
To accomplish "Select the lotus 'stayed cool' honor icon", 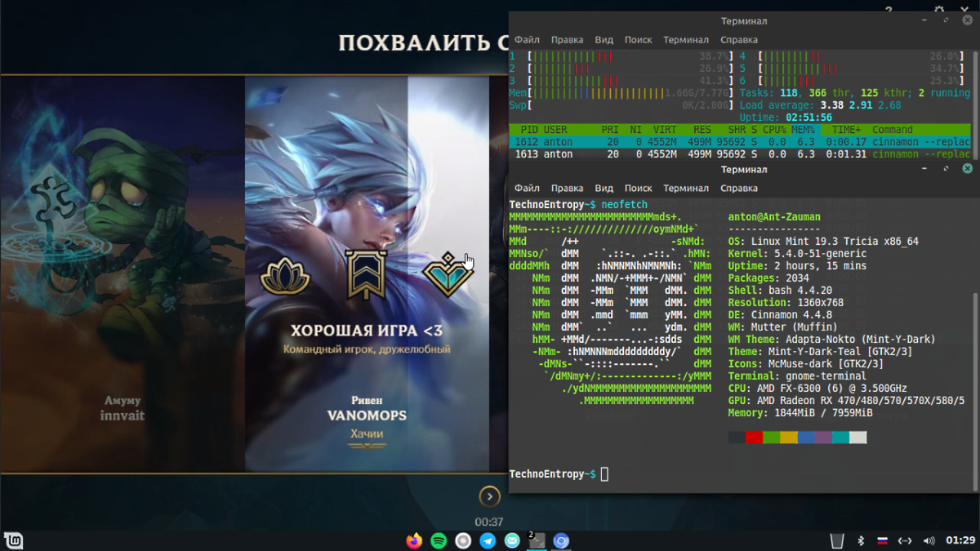I will [285, 276].
